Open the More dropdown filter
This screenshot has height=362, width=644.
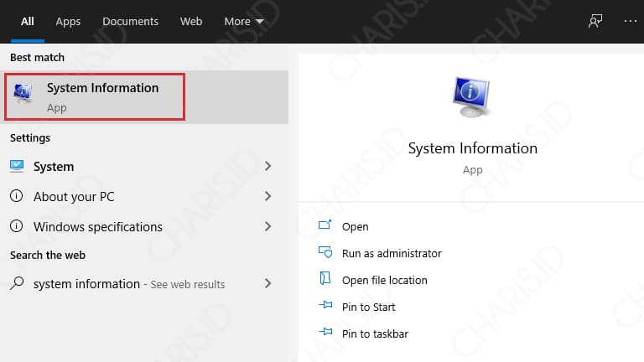[x=243, y=21]
